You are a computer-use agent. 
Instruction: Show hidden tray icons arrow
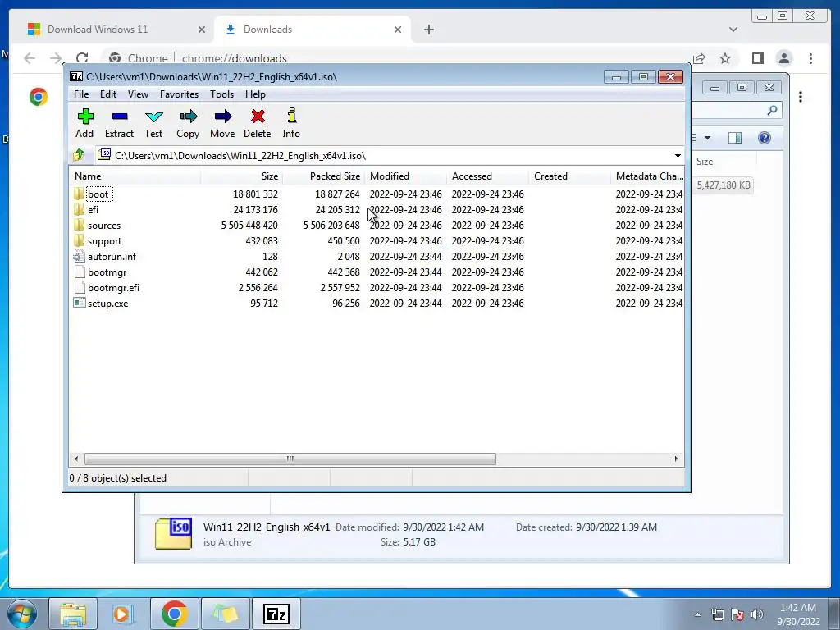(697, 614)
